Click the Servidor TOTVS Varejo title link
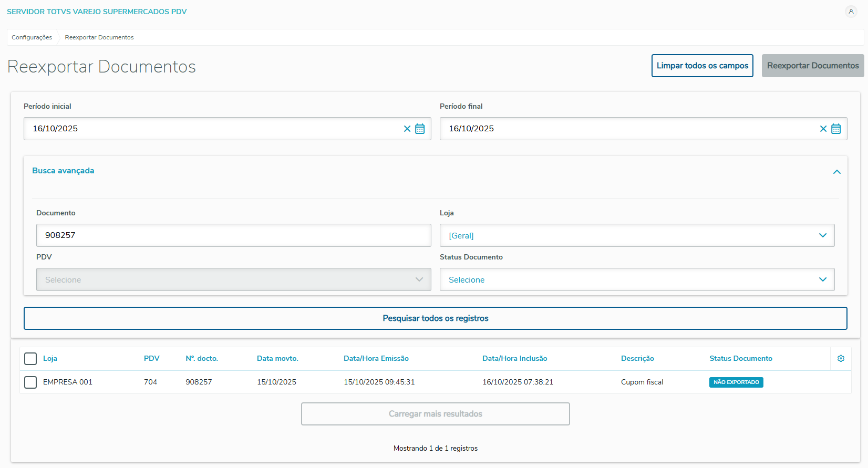The width and height of the screenshot is (868, 468). click(x=97, y=12)
